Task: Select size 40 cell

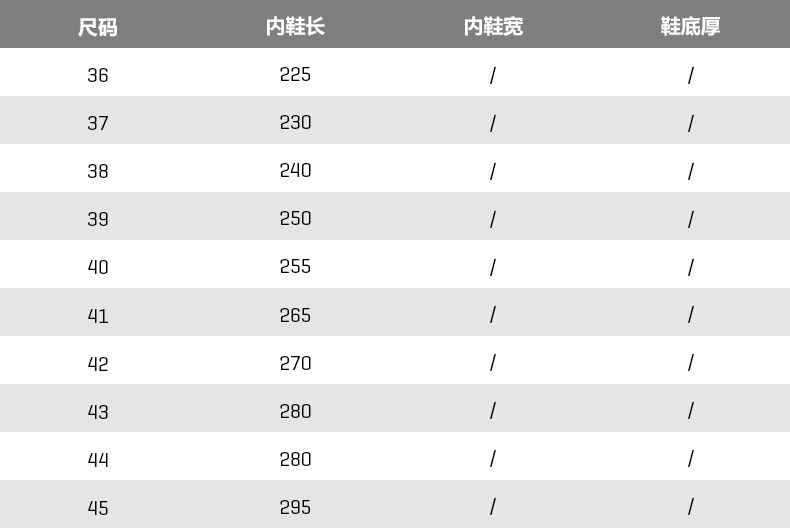Action: tap(98, 267)
